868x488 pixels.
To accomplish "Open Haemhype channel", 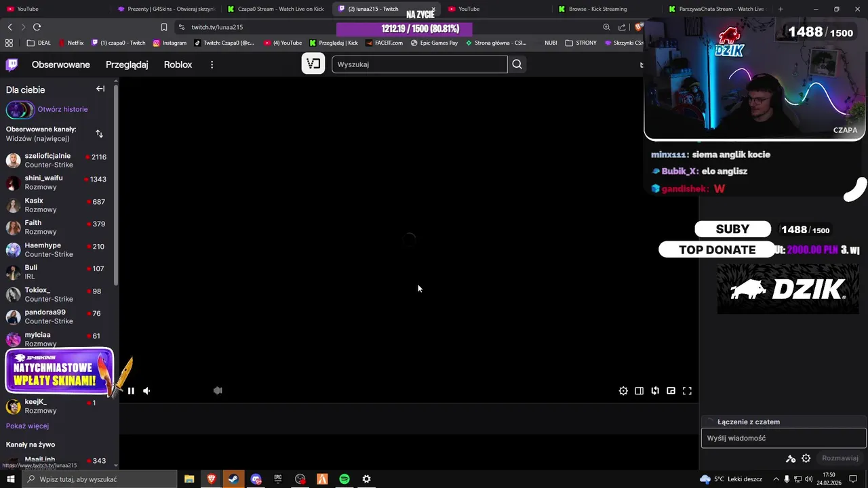I will pyautogui.click(x=56, y=250).
